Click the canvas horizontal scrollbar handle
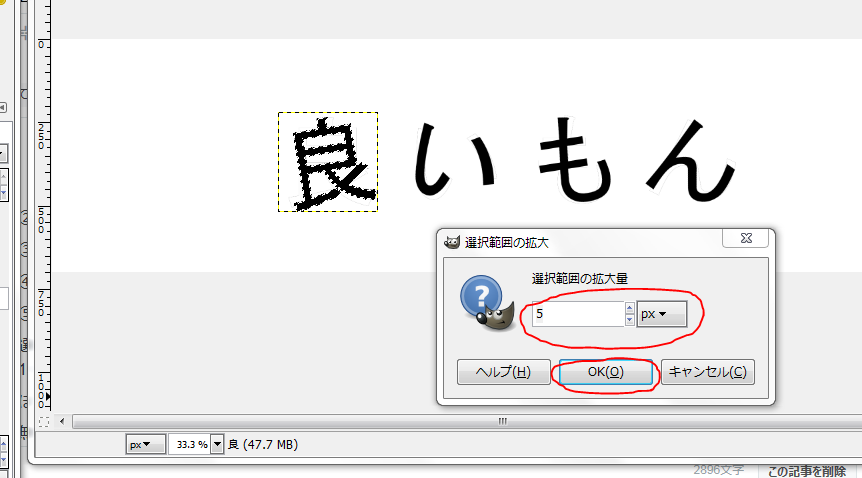Viewport: 862px width, 478px height. pos(502,421)
